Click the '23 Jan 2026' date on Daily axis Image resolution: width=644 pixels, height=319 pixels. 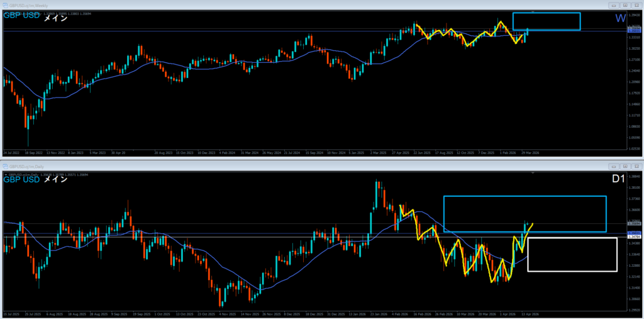pos(378,314)
